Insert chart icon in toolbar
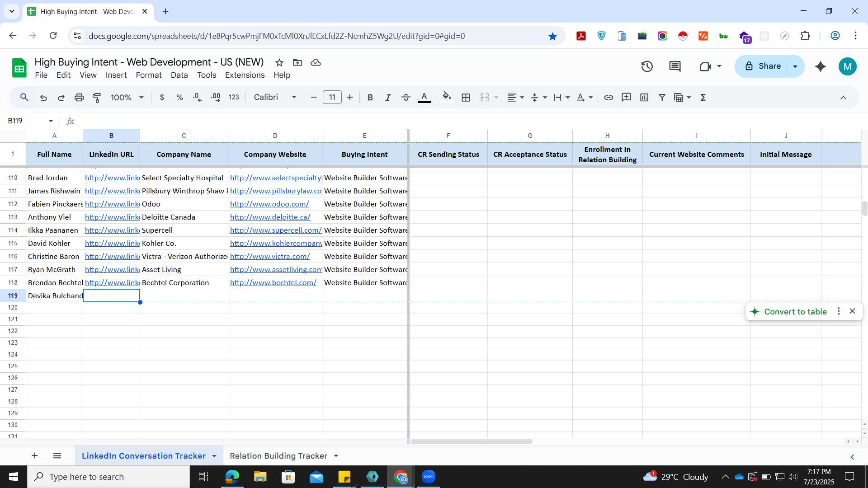The image size is (868, 488). [x=644, y=97]
